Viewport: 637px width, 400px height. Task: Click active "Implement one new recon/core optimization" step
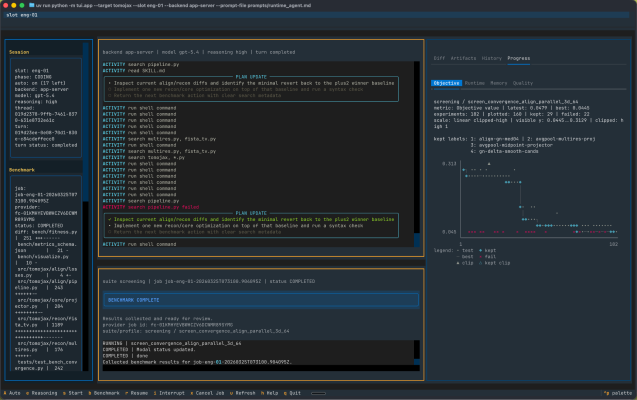(236, 226)
